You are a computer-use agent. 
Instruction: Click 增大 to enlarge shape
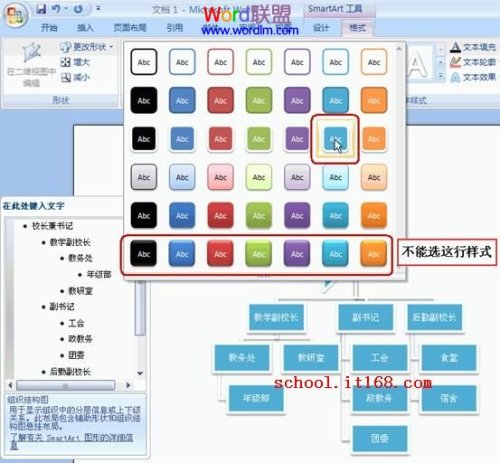(x=75, y=62)
